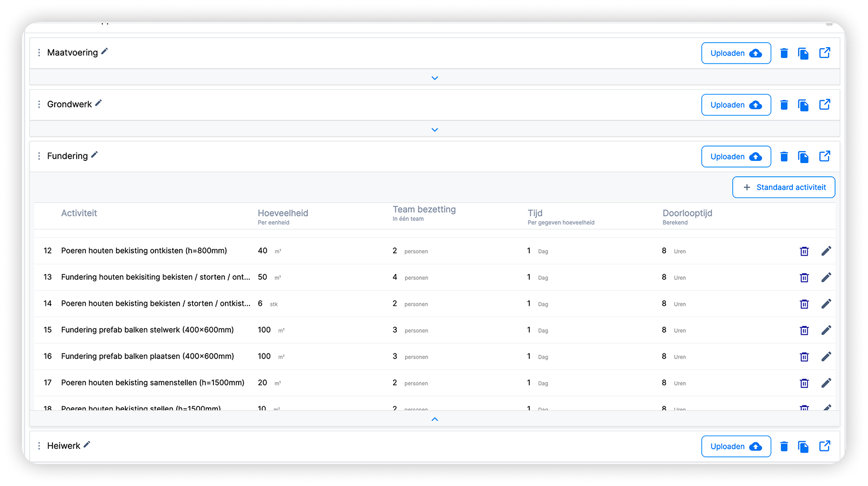The height and width of the screenshot is (486, 868).
Task: Edit activity 13 Fundering houten bekisiting
Action: point(826,277)
